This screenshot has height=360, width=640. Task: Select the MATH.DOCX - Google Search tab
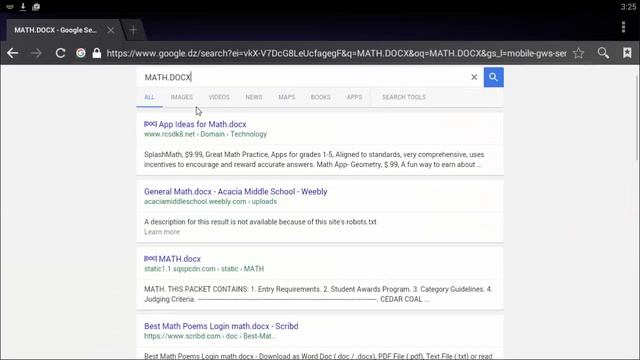point(56,30)
